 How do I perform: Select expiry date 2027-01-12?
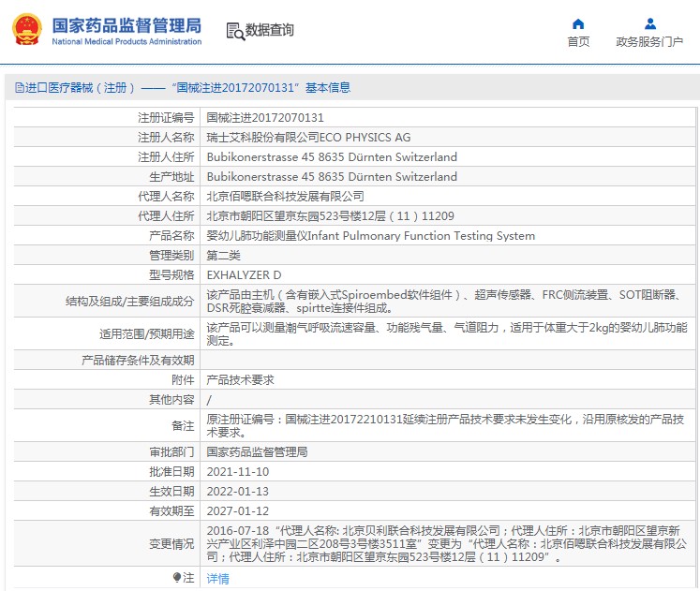click(x=237, y=510)
